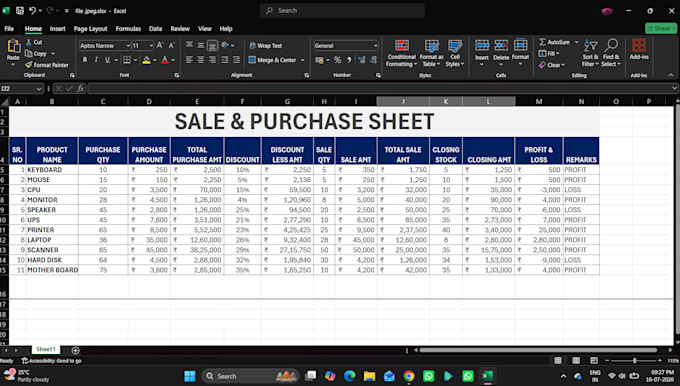Toggle middle vertical alignment
Image resolution: width=680 pixels, height=386 pixels.
click(201, 46)
